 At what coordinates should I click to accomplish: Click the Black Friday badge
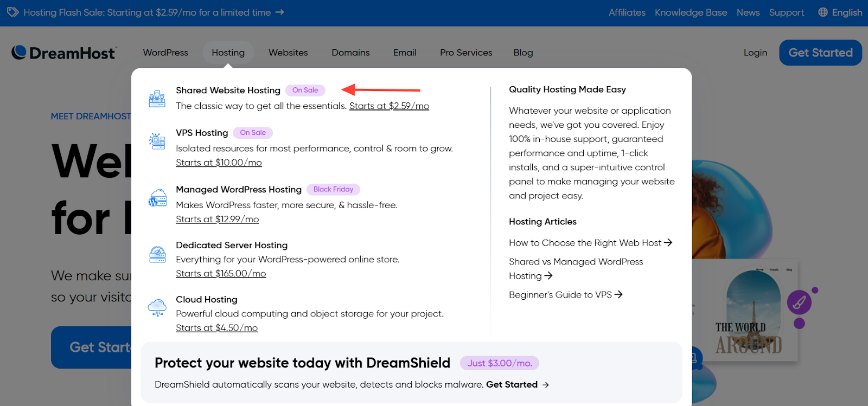(333, 189)
